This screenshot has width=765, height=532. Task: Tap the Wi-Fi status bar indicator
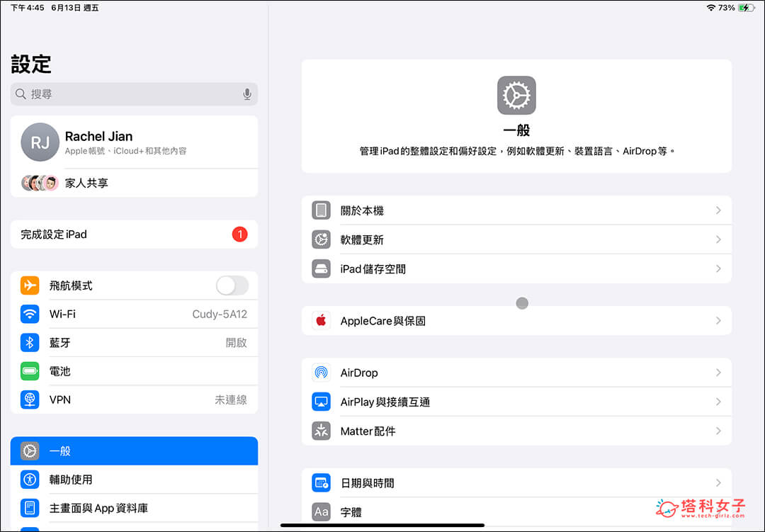[x=711, y=7]
